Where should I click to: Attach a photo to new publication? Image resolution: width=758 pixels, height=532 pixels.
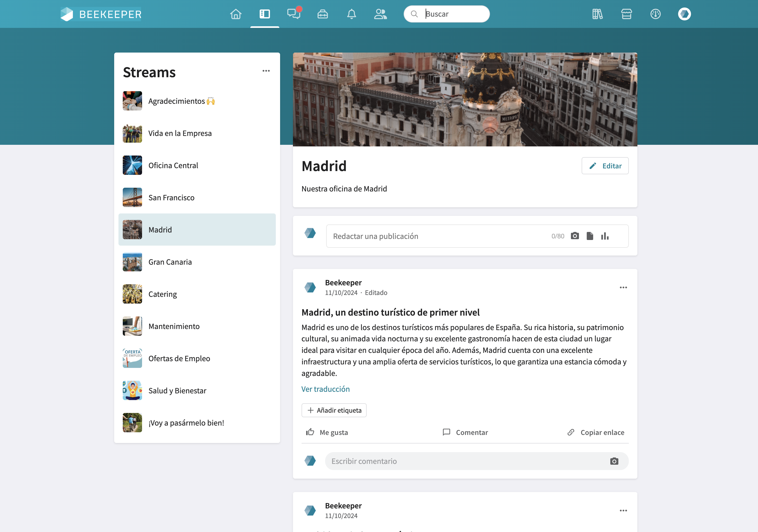[575, 236]
